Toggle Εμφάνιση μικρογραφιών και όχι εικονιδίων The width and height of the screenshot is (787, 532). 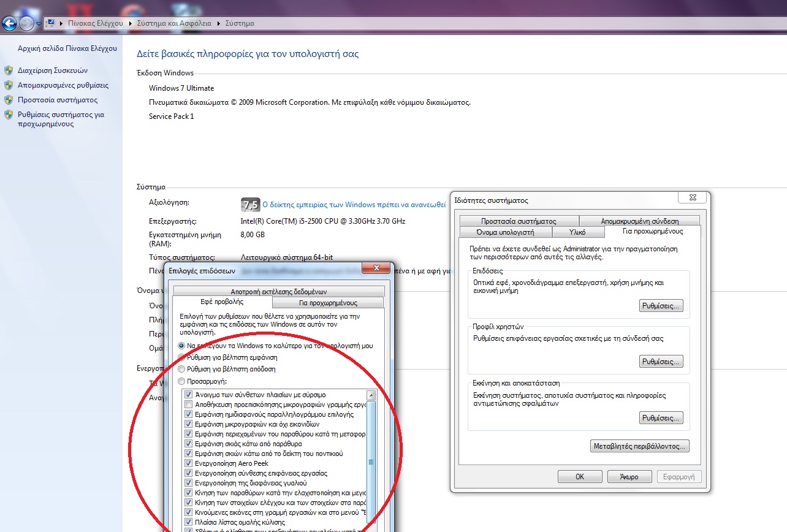pyautogui.click(x=188, y=424)
